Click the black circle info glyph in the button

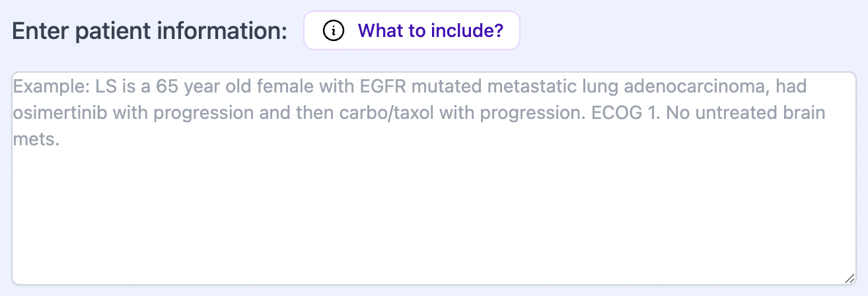(334, 30)
